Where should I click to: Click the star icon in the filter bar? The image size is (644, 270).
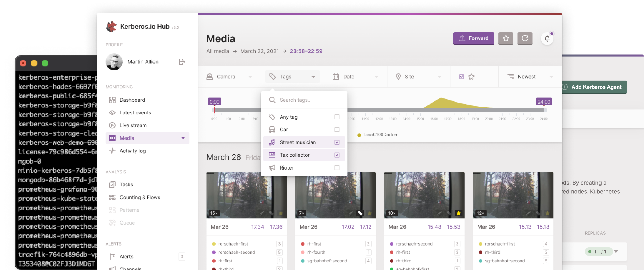coord(471,77)
